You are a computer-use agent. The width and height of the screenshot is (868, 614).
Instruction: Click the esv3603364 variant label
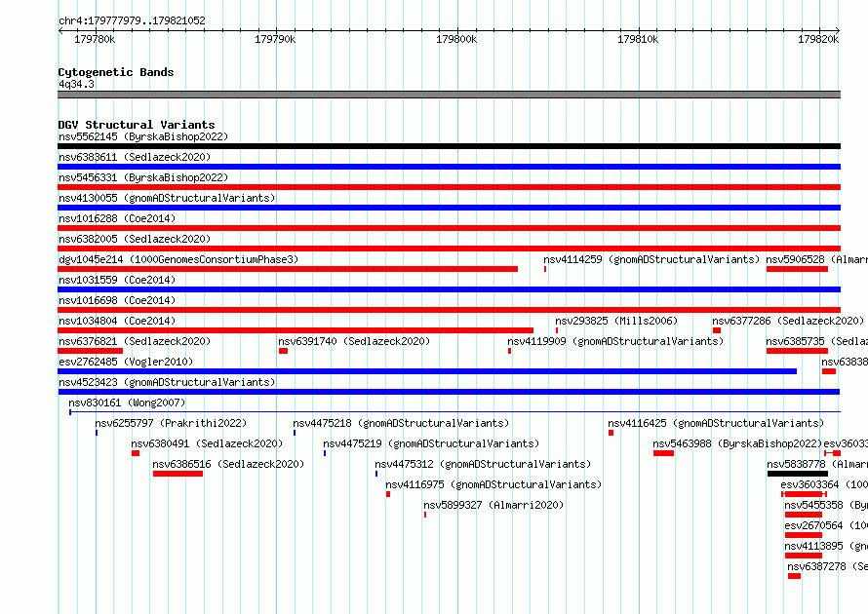[x=824, y=484]
